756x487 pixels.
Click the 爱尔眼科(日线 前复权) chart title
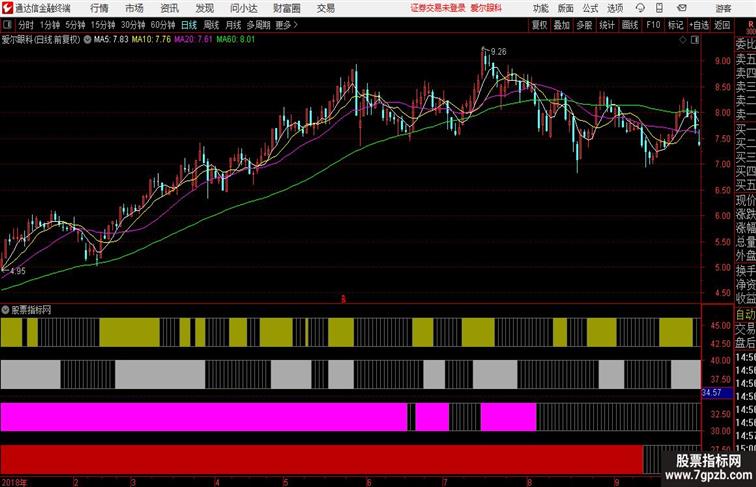41,40
